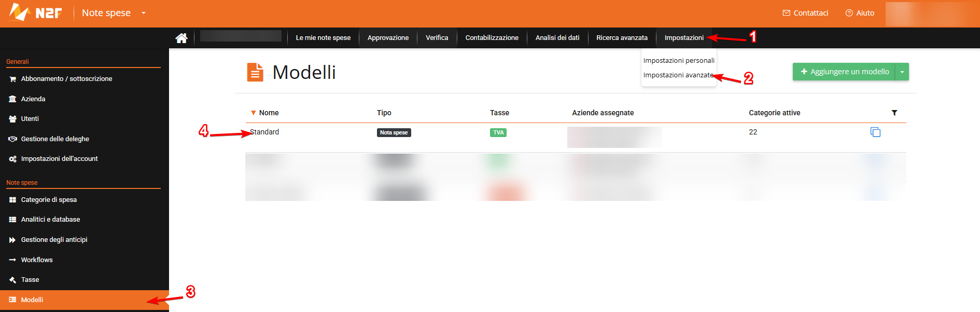
Task: Click the Modelli document icon in the title
Action: (255, 72)
